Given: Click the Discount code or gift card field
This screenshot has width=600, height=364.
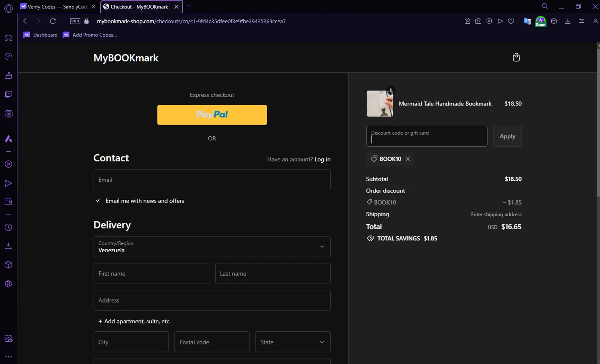Looking at the screenshot, I should tap(427, 136).
